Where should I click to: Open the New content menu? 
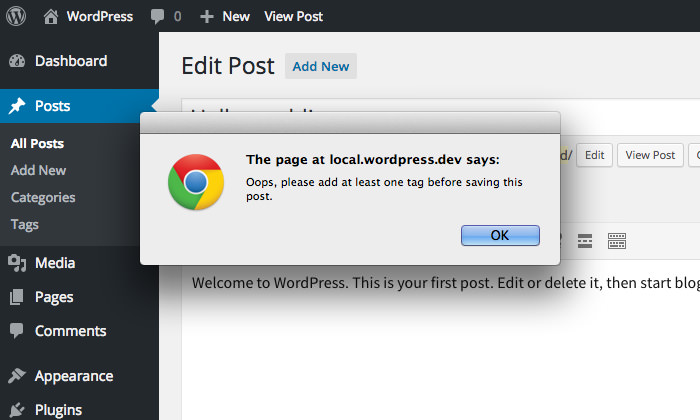[x=225, y=17]
